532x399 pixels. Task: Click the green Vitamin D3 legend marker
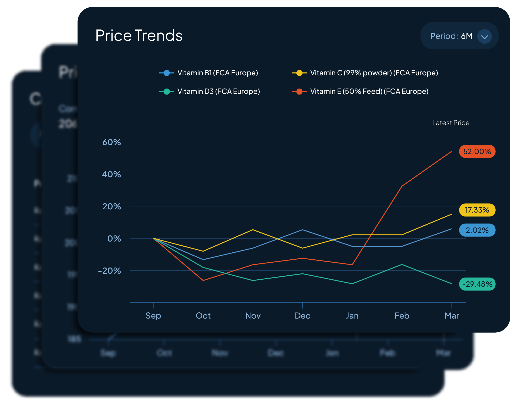coord(166,91)
